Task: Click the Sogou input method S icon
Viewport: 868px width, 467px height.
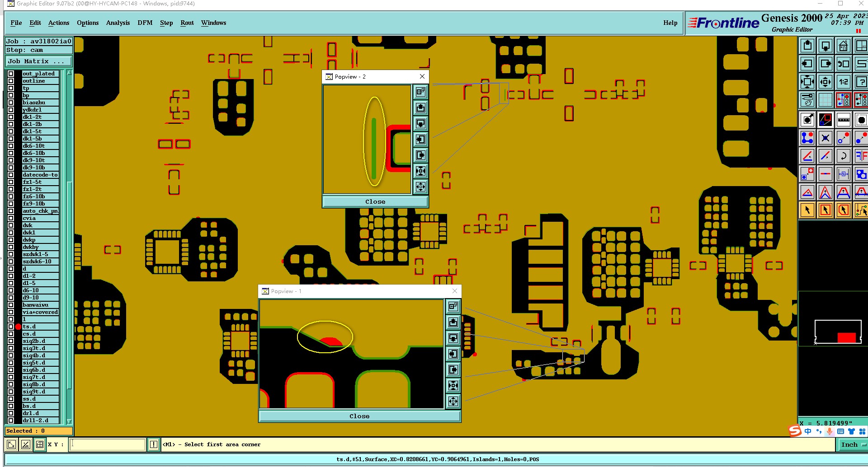Action: coord(795,431)
